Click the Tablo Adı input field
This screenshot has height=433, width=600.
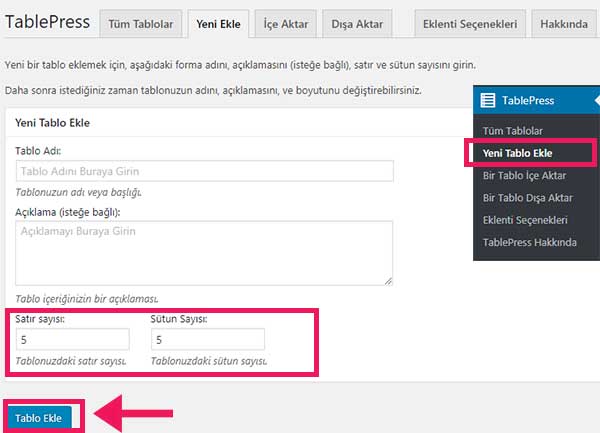coord(205,171)
